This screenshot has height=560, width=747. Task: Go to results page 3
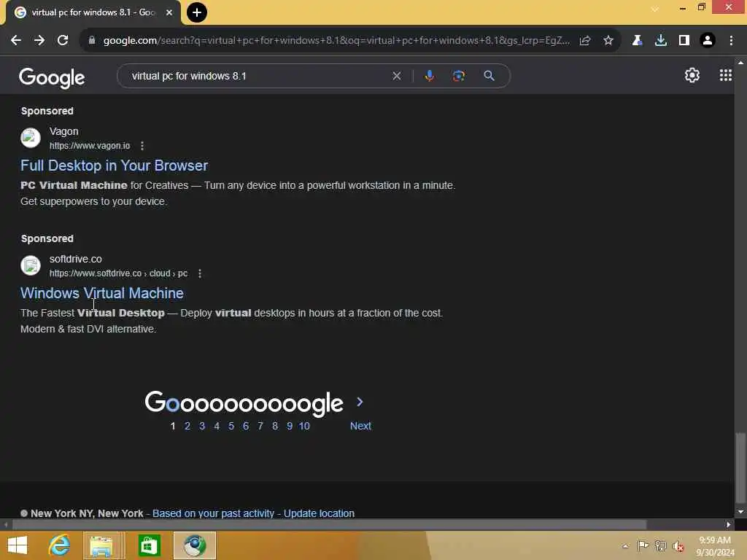pos(202,426)
